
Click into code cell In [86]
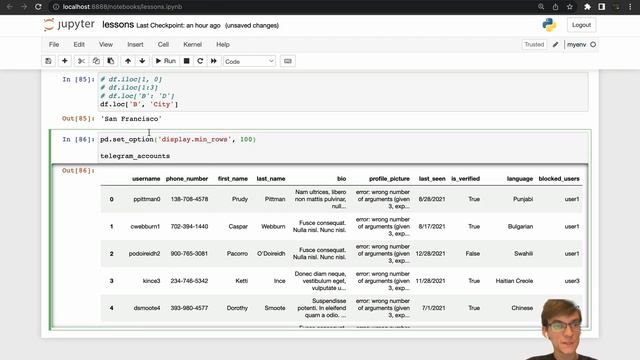[x=343, y=147]
